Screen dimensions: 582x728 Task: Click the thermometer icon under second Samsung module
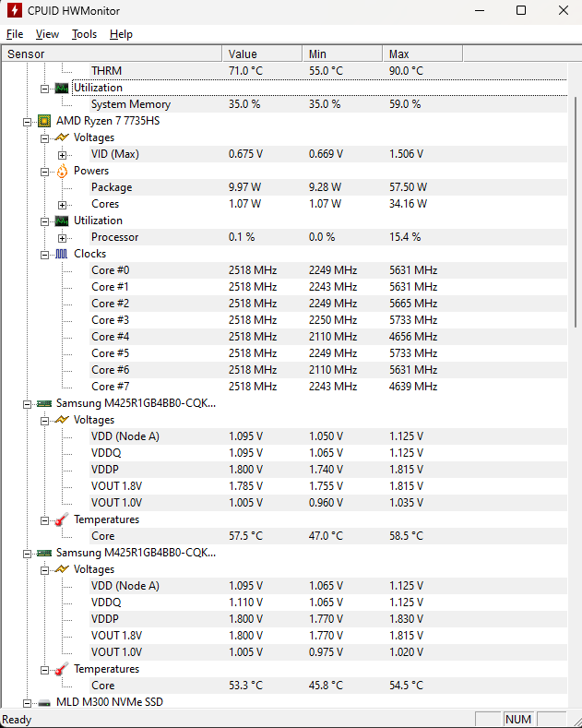pyautogui.click(x=62, y=669)
